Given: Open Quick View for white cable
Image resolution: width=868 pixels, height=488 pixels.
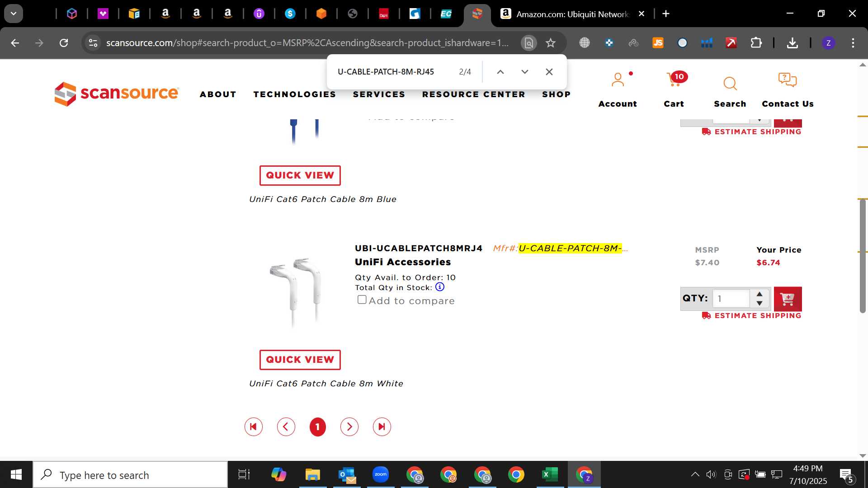Looking at the screenshot, I should click(x=300, y=360).
